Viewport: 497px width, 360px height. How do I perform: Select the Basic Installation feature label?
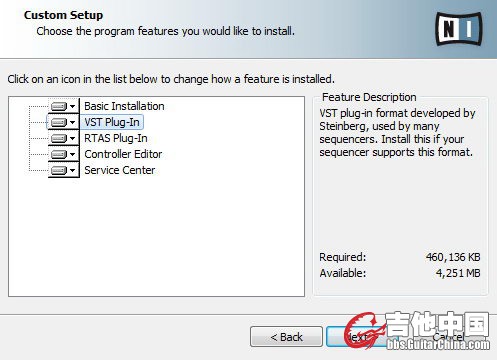[x=124, y=106]
